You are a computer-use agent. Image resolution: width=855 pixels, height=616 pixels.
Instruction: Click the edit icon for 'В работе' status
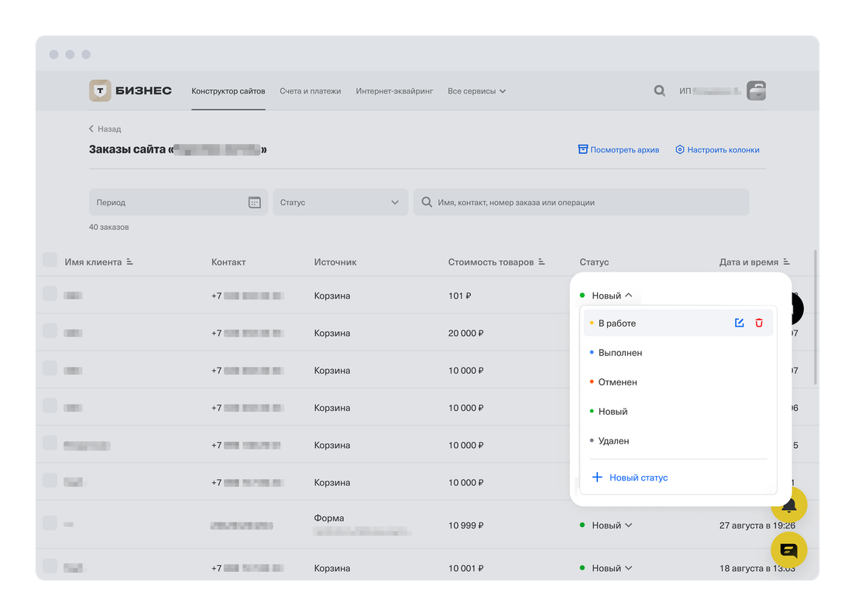[739, 323]
